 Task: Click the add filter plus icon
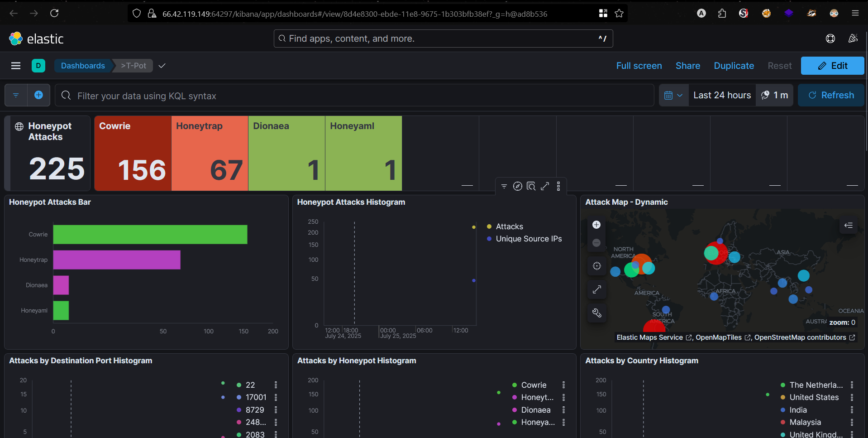38,95
